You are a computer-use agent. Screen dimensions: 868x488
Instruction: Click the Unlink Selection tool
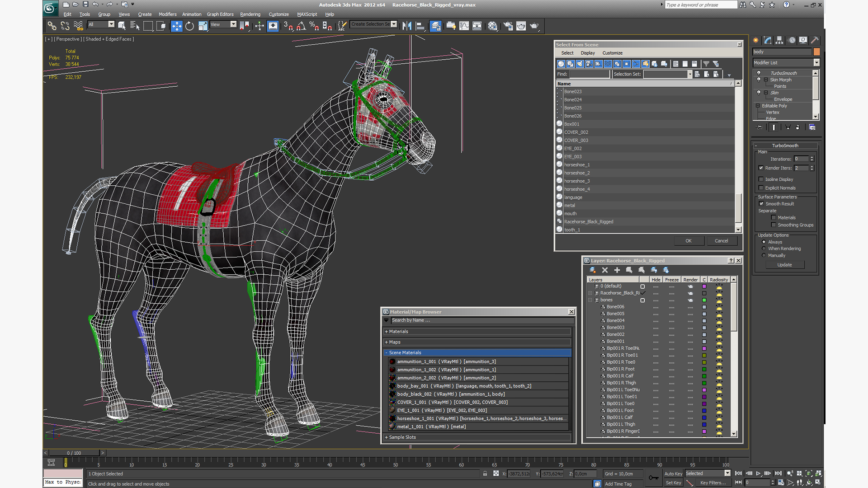coord(65,26)
